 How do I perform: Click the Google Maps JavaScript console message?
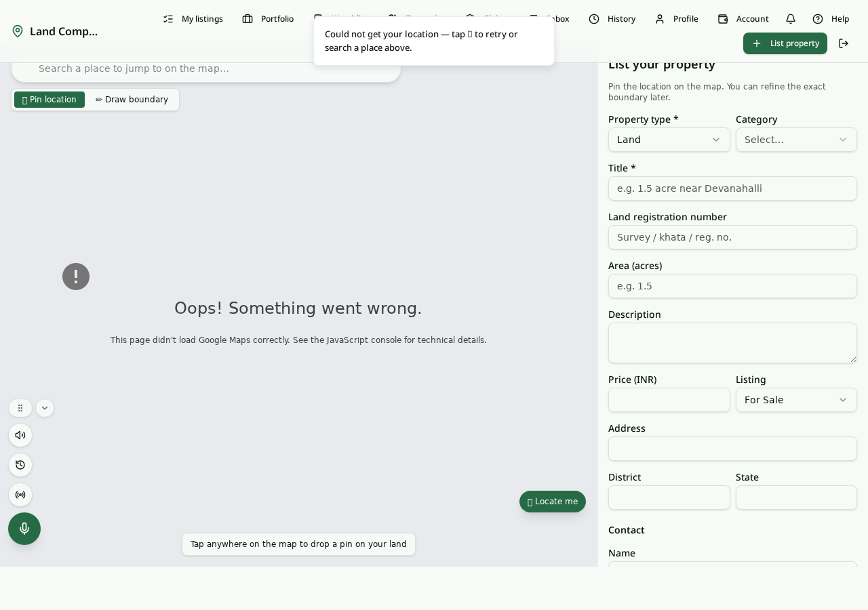click(298, 340)
